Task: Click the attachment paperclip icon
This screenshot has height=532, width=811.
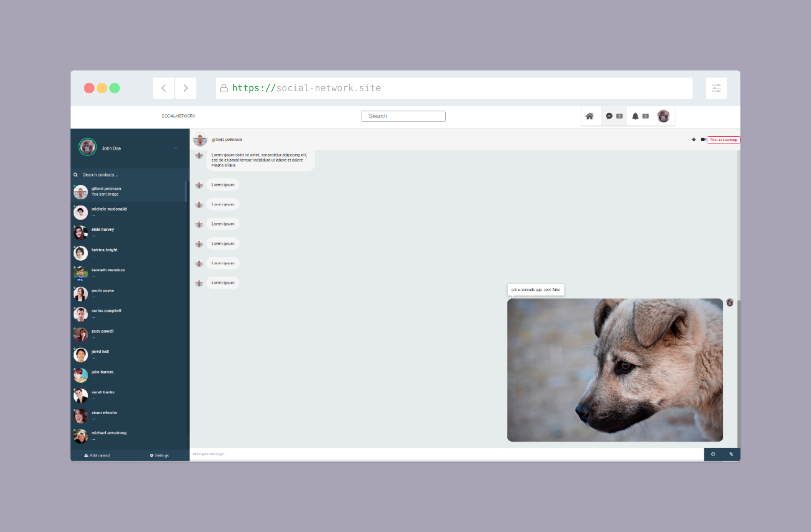Action: pos(731,454)
